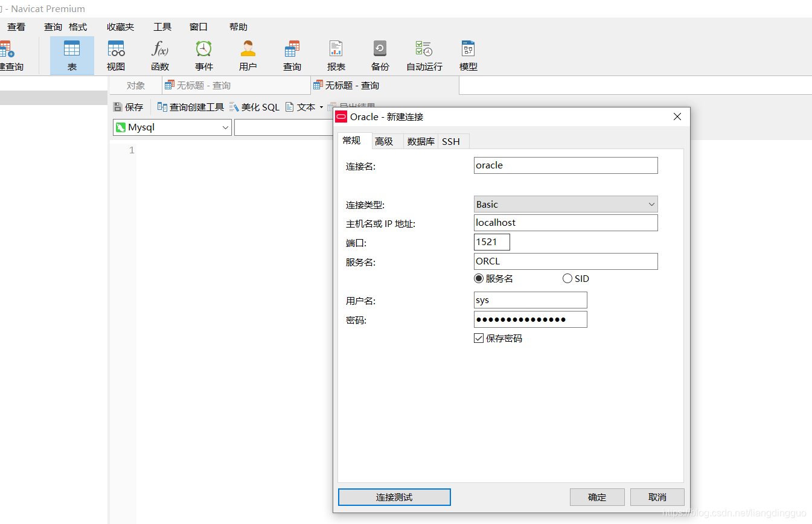
Task: Click the Password (密码) field
Action: tap(531, 319)
